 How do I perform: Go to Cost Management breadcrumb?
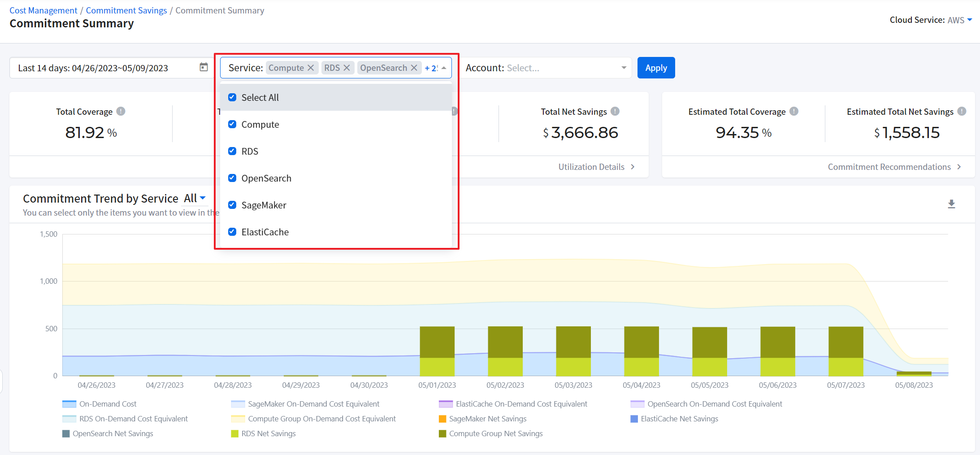[x=43, y=10]
